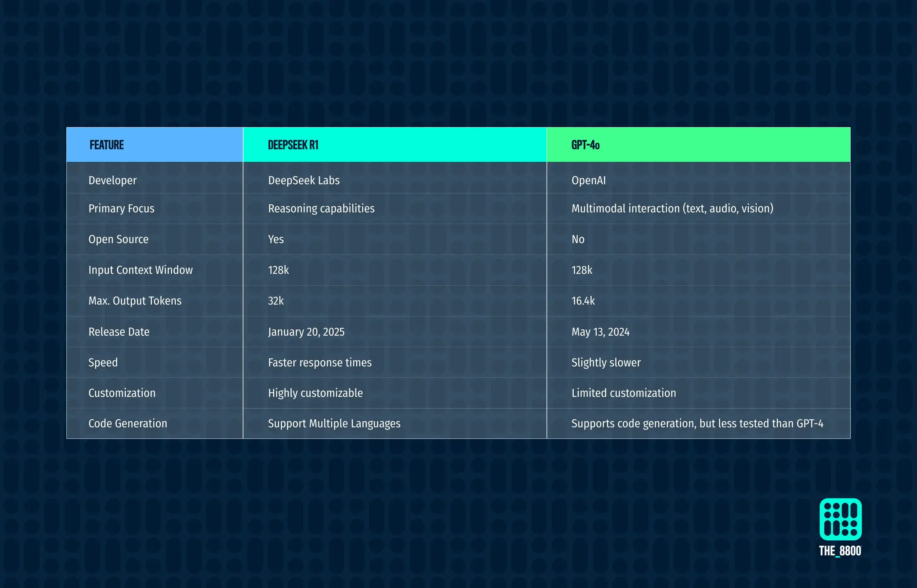917x588 pixels.
Task: Click the Code Generation row label
Action: 128,423
